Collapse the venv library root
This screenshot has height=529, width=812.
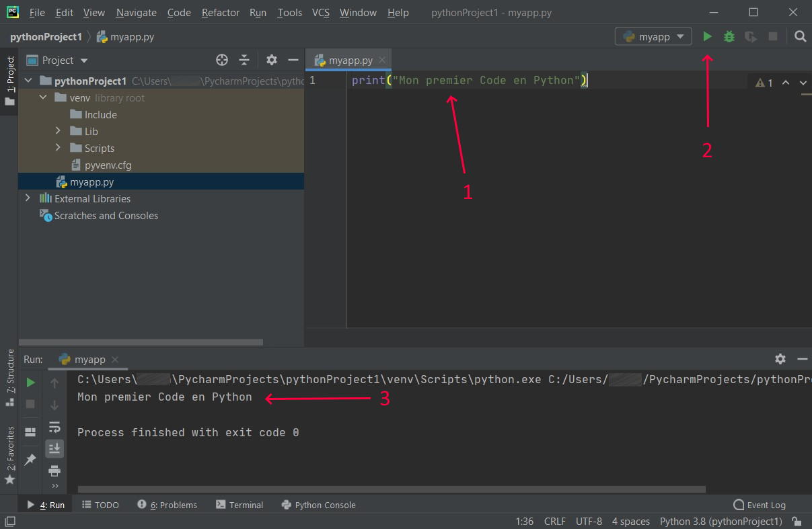point(42,97)
